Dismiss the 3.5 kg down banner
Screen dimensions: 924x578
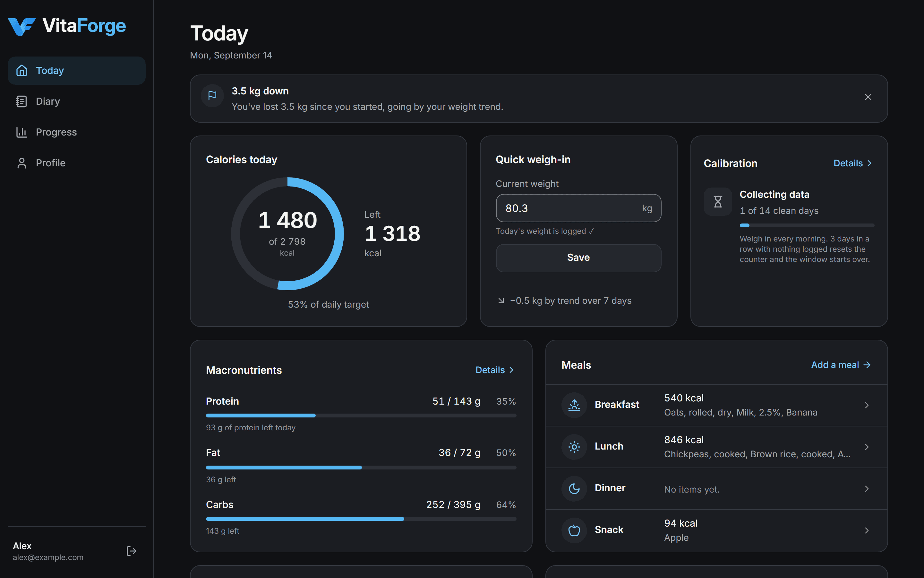868,97
